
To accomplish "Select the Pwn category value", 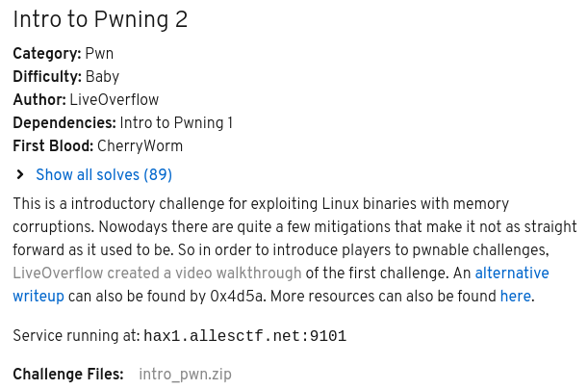I will (x=99, y=54).
